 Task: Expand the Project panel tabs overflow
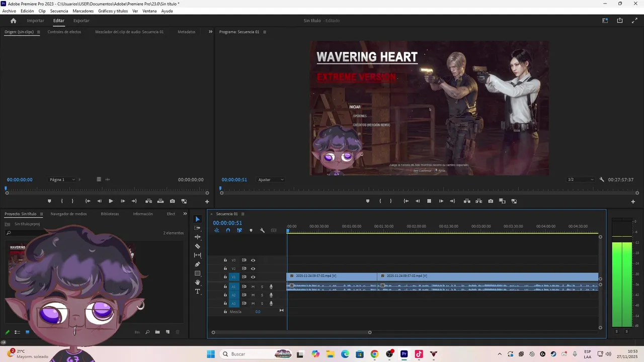click(185, 214)
